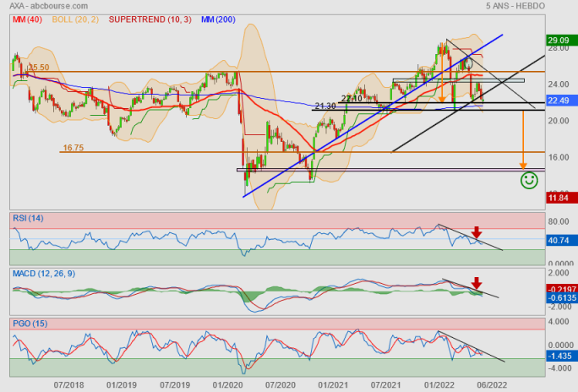Click the -2.000 MACD axis label
Viewport: 578px width, 392px height.
(x=559, y=307)
